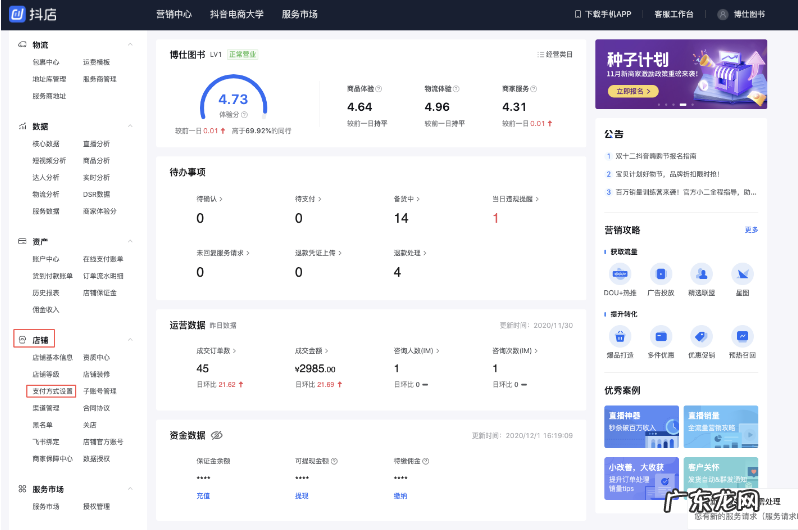Viewport: 798px width, 530px height.
Task: Click the 服务市场 grid icon in the sidebar
Action: point(22,489)
